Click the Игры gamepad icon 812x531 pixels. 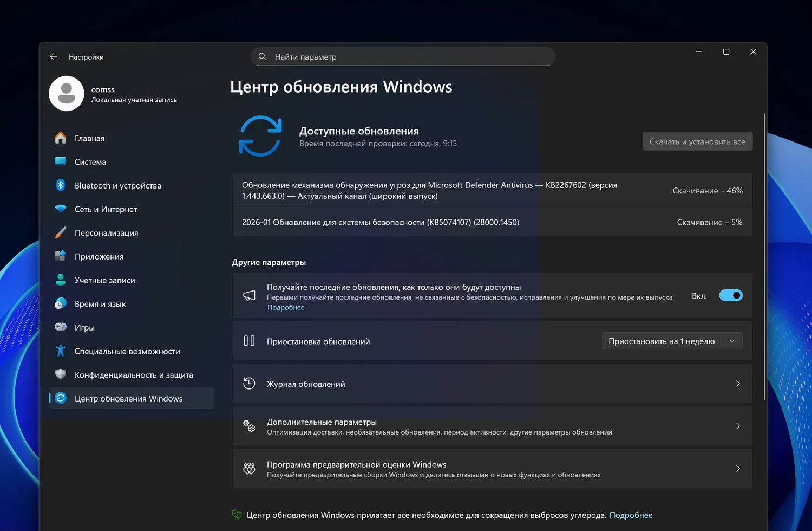point(61,327)
